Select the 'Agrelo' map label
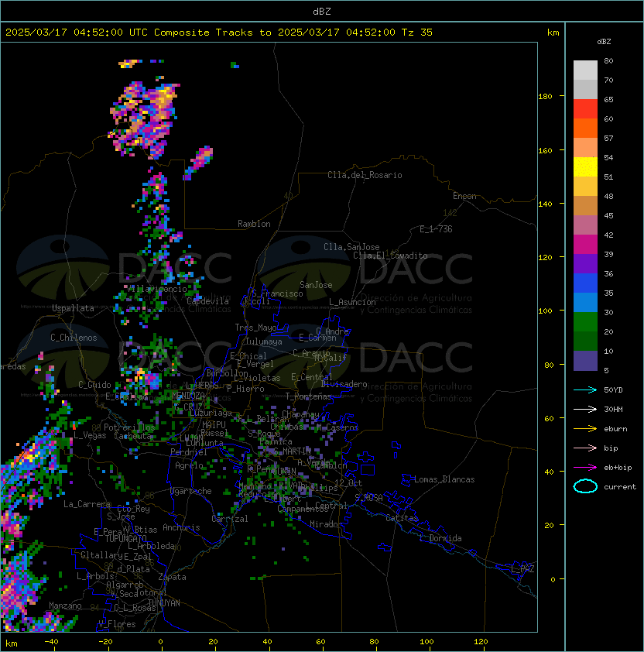Viewport: 644px width, 652px height. (x=189, y=465)
